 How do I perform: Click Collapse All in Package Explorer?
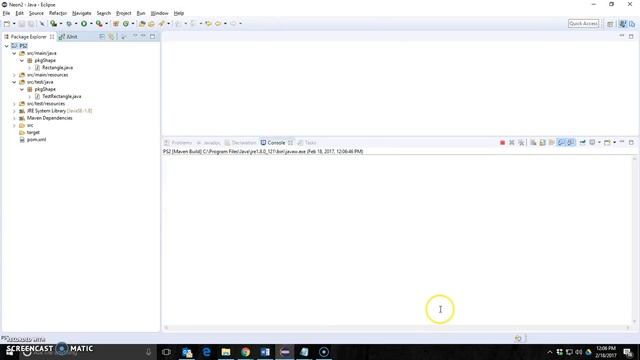[x=102, y=36]
